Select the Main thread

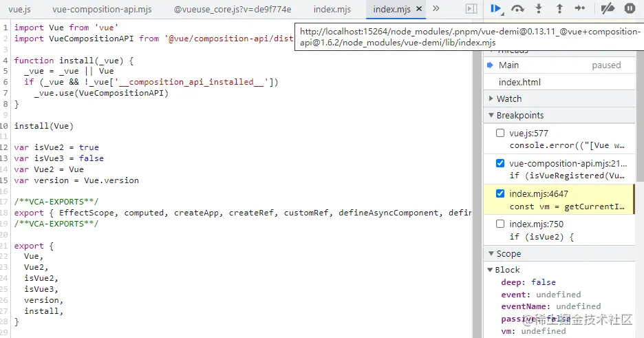[559, 65]
